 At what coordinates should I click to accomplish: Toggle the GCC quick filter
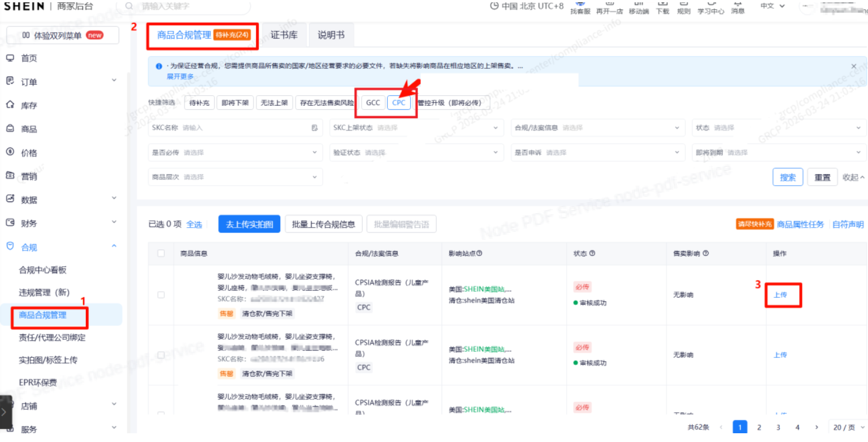[x=373, y=103]
